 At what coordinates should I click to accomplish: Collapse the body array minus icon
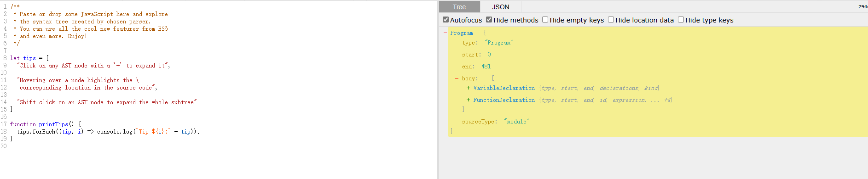[x=457, y=78]
